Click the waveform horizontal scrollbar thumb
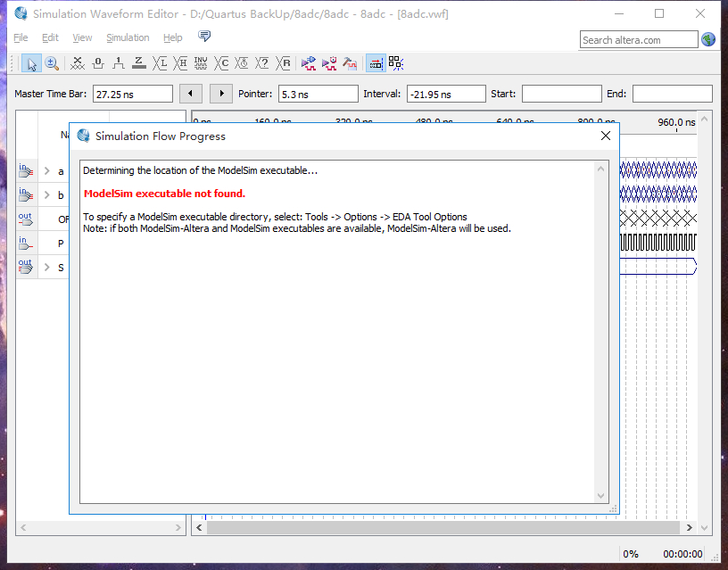Image resolution: width=728 pixels, height=570 pixels. click(x=443, y=527)
